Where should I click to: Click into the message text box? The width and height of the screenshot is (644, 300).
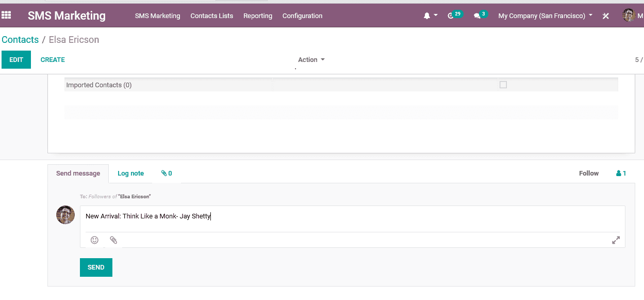[x=352, y=218]
